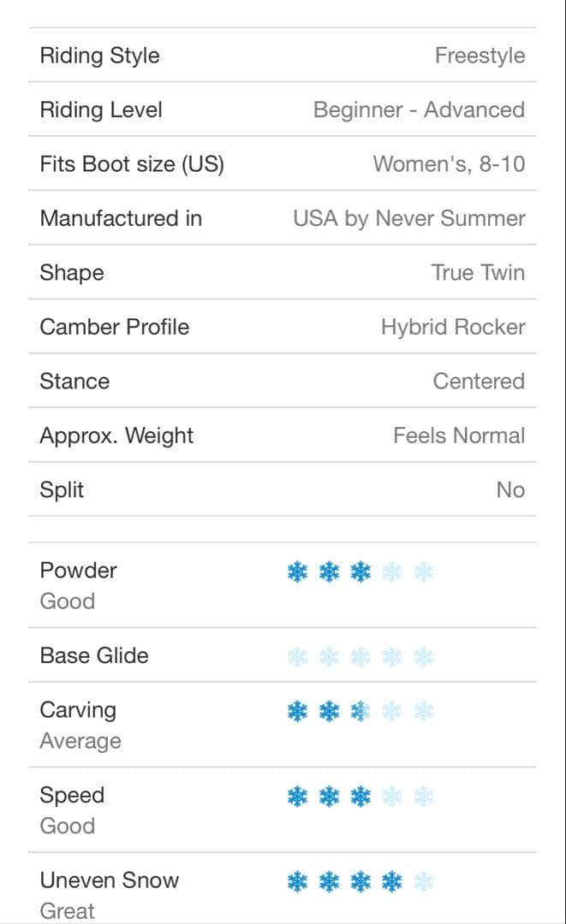Tap the USA by Never Summer text
The image size is (566, 924).
(x=408, y=218)
